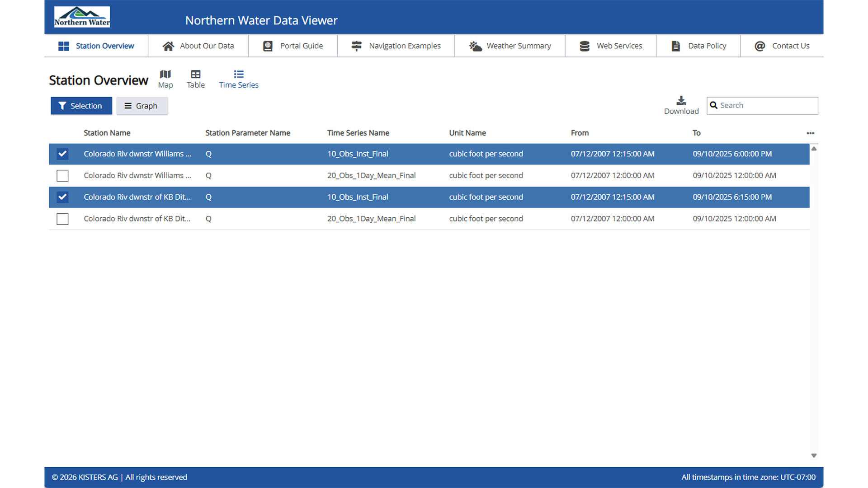Viewport: 868px width, 488px height.
Task: Sort by Time Series Name column header
Action: pyautogui.click(x=358, y=133)
